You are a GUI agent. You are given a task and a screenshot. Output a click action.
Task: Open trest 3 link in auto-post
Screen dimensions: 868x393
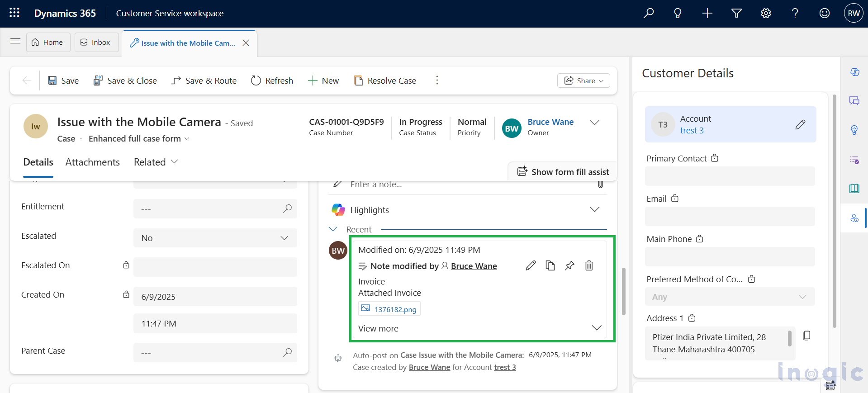[x=505, y=367]
